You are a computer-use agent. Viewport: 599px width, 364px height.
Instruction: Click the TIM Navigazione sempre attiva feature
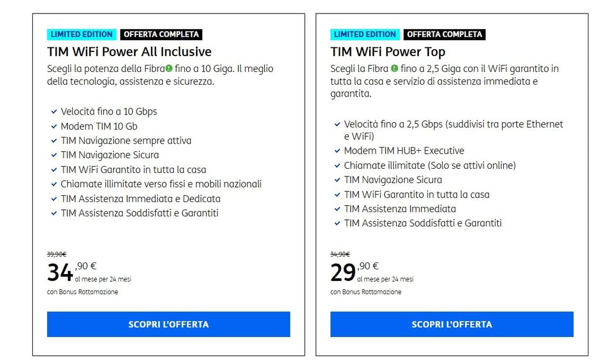tap(126, 141)
